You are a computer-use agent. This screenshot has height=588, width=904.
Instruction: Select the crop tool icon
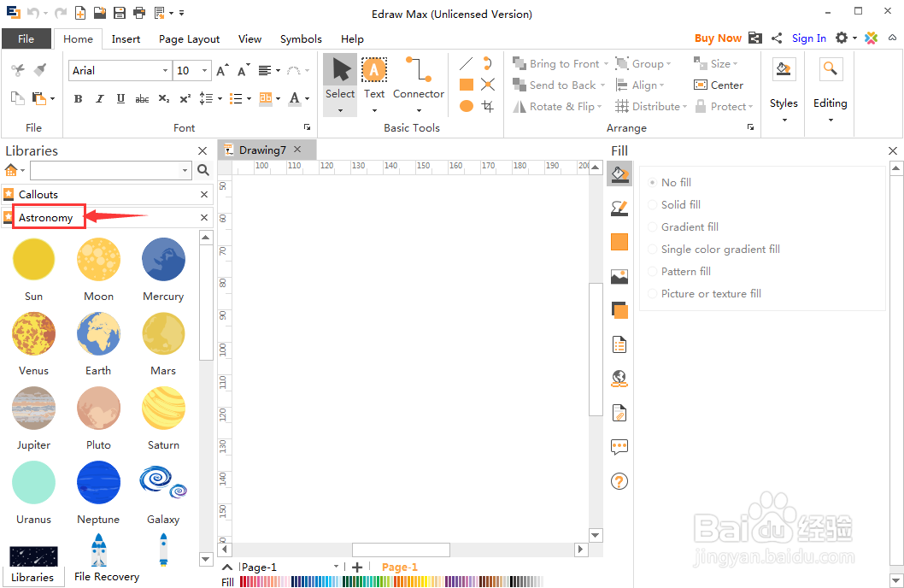pyautogui.click(x=488, y=106)
